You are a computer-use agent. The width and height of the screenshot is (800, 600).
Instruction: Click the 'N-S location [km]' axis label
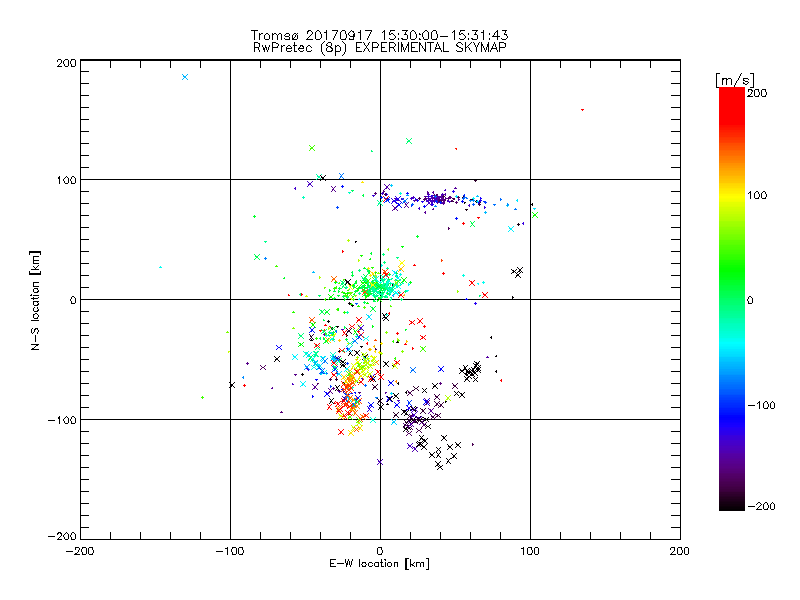point(35,301)
